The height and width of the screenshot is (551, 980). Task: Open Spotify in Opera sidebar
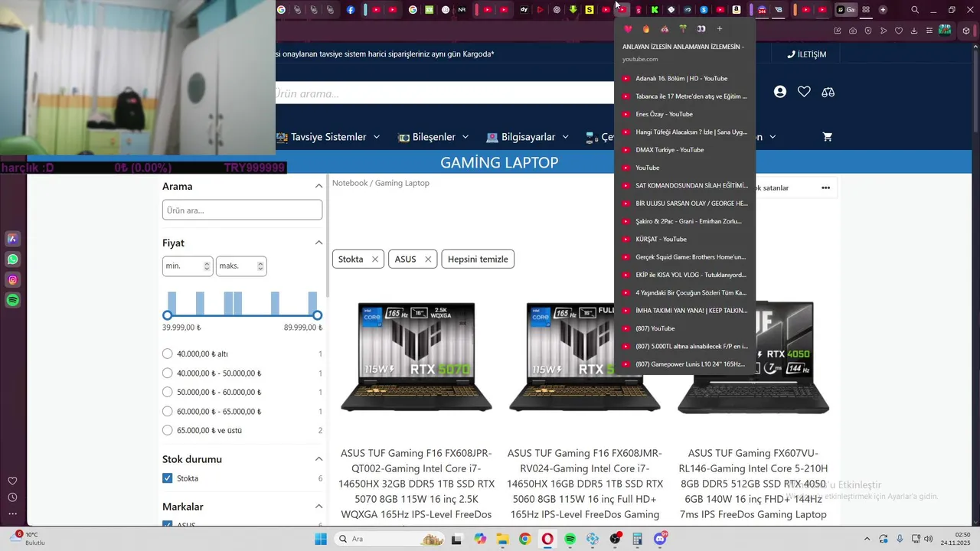click(x=13, y=301)
